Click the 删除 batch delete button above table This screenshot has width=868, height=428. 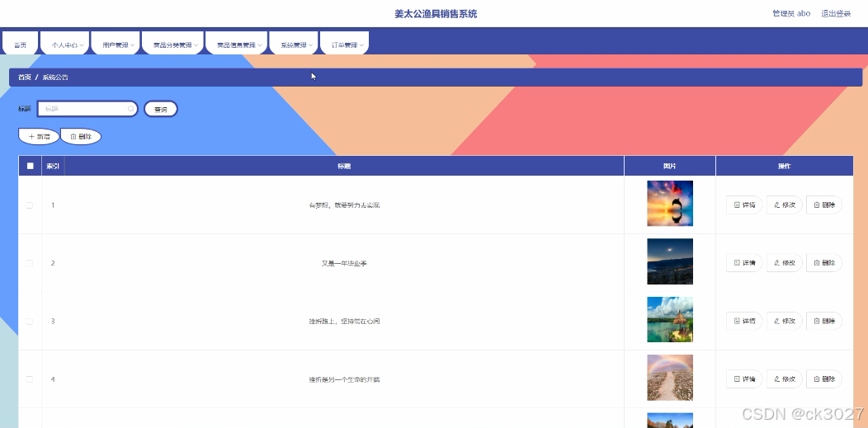coord(81,136)
